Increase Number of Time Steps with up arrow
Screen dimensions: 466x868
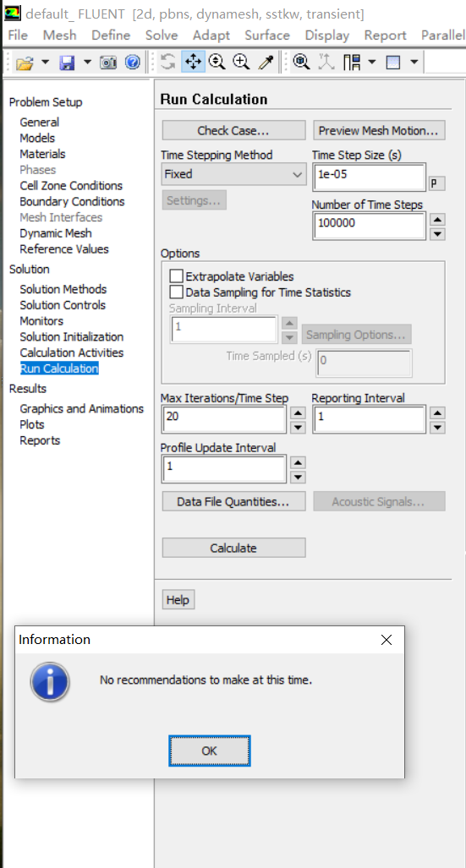(438, 220)
